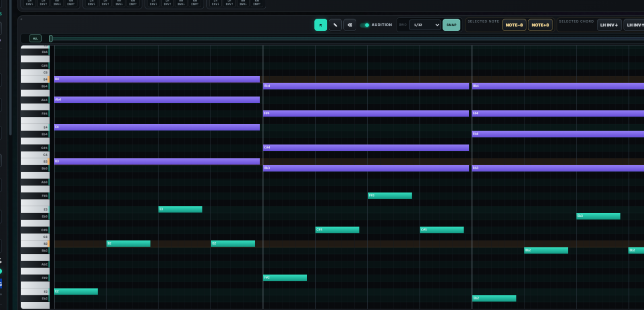Select the Bb4 note in the third bar
644x310 pixels.
pyautogui.click(x=558, y=86)
